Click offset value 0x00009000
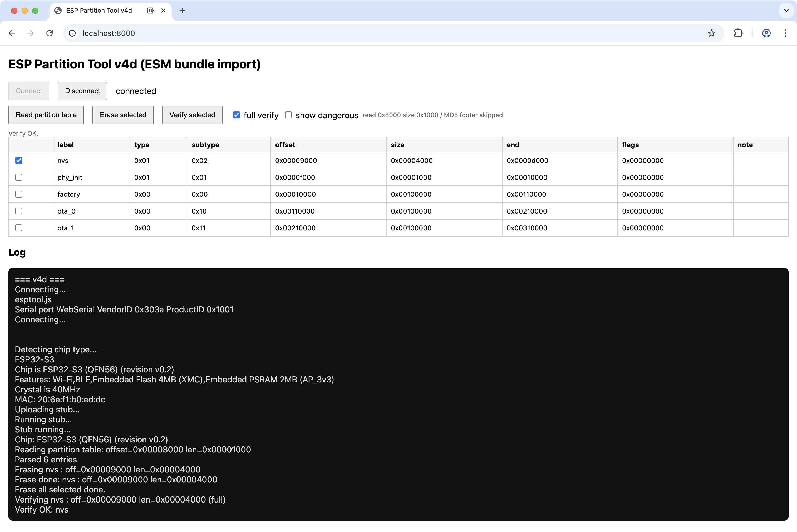The height and width of the screenshot is (532, 797). tap(296, 160)
